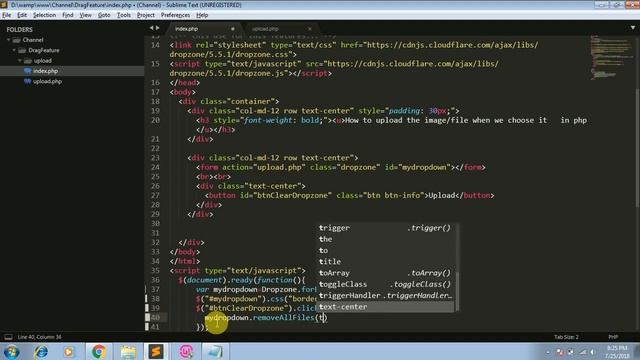Open the Help menu
Image resolution: width=640 pixels, height=360 pixels.
202,15
